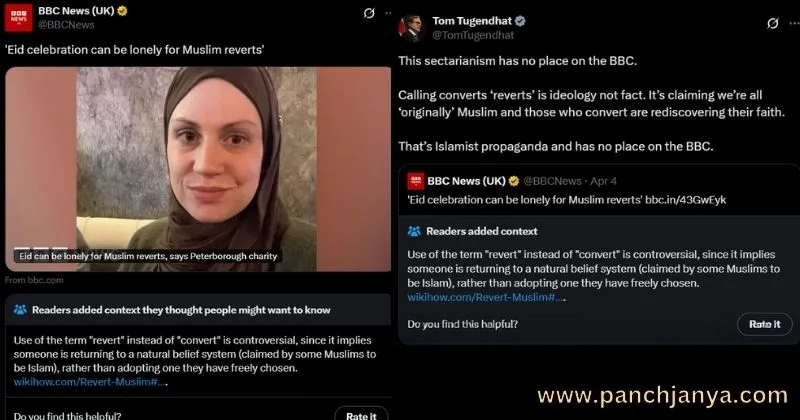Viewport: 800px width, 420px height.
Task: Open the more options menu on Tugendhat's post
Action: (x=794, y=23)
